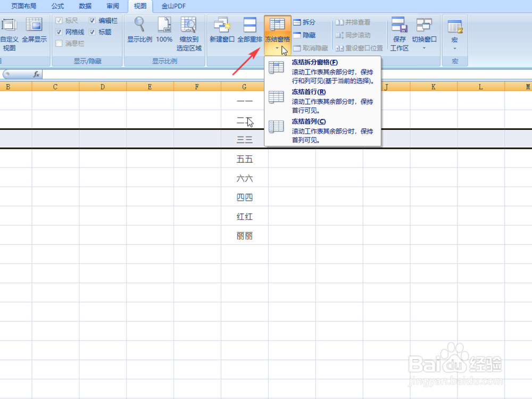
Task: Disable the 编辑栏 (Formula Bar) checkbox
Action: pyautogui.click(x=93, y=20)
